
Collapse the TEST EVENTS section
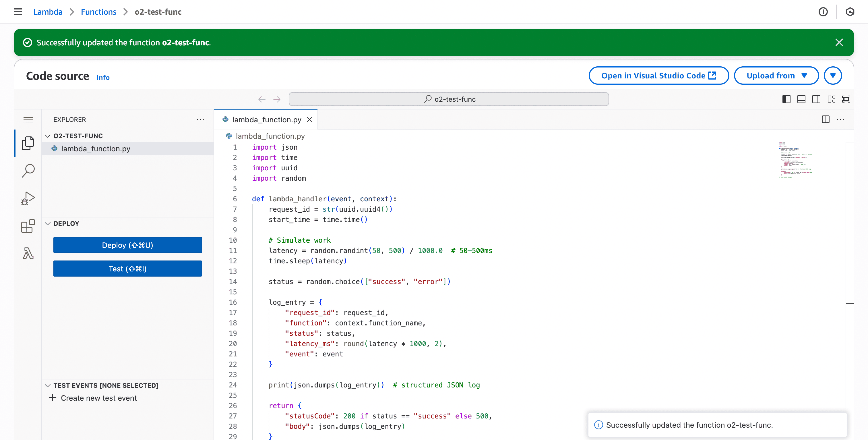[x=48, y=385]
